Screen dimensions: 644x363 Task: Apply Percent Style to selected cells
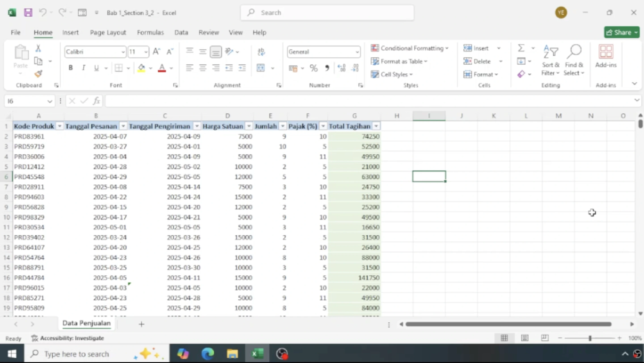click(314, 68)
